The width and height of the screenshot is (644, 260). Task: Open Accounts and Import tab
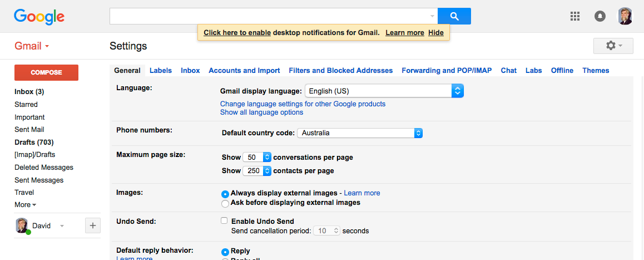click(x=244, y=70)
